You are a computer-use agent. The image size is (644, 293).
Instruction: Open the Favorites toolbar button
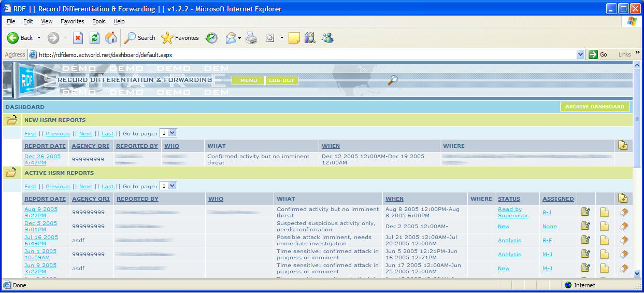(180, 38)
